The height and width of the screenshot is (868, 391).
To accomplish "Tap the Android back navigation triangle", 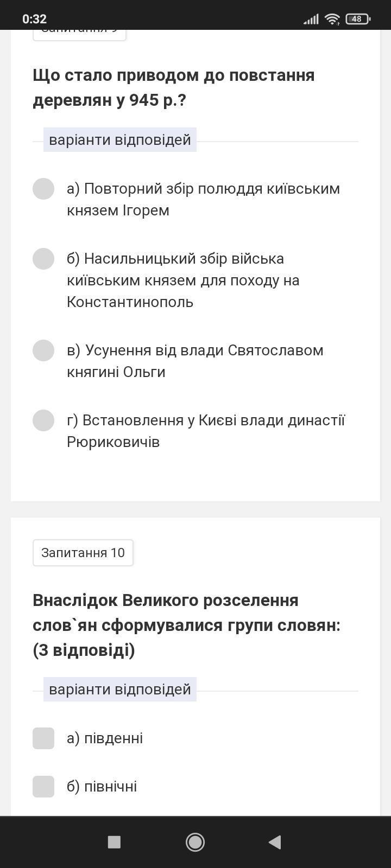I will (275, 842).
